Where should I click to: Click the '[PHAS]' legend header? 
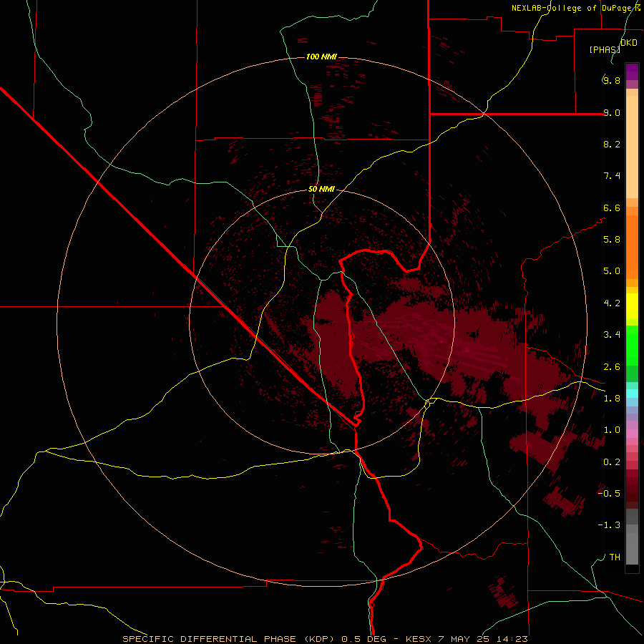coord(605,49)
